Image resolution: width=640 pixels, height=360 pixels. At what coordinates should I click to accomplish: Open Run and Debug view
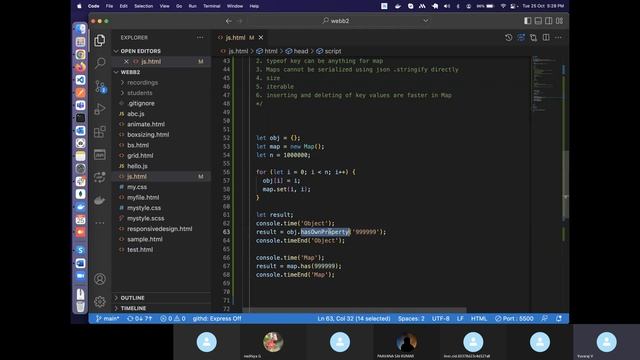coord(100,109)
